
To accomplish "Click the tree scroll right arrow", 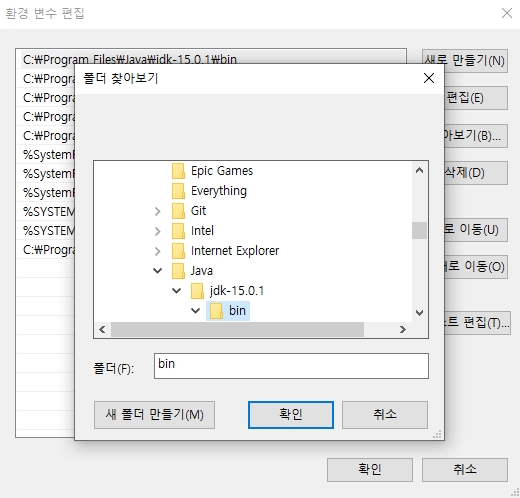I will click(x=403, y=330).
